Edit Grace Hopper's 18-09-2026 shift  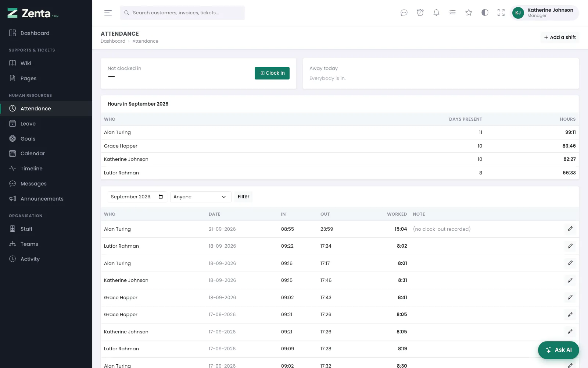(x=570, y=297)
